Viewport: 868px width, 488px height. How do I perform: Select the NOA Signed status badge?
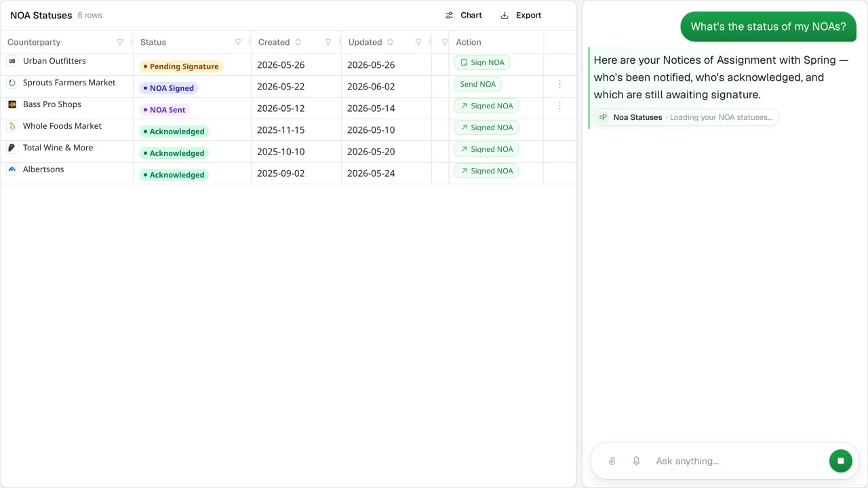point(169,88)
